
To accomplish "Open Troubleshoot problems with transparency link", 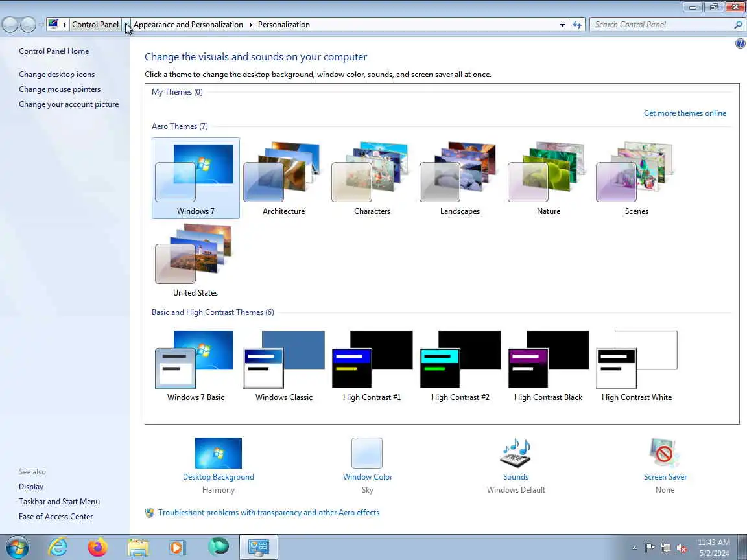I will click(x=268, y=513).
